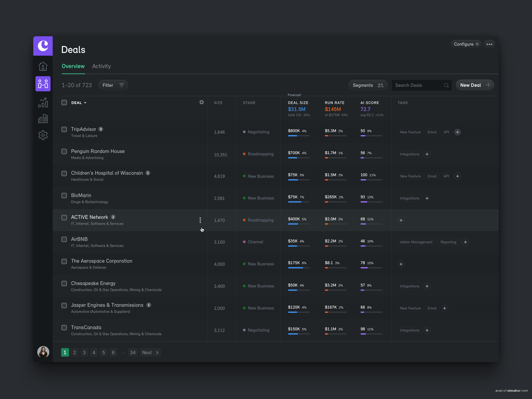
Task: Open TripAdvisor Negotiating stage selector
Action: point(256,132)
